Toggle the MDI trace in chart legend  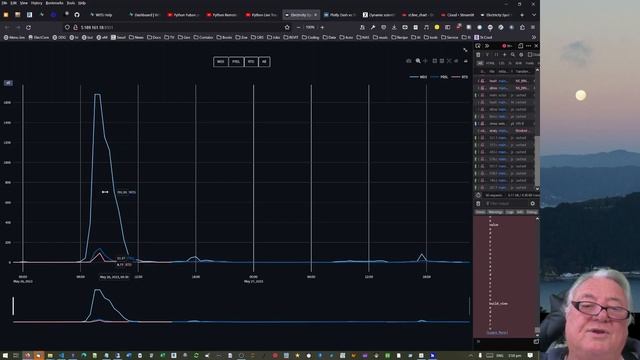(419, 77)
